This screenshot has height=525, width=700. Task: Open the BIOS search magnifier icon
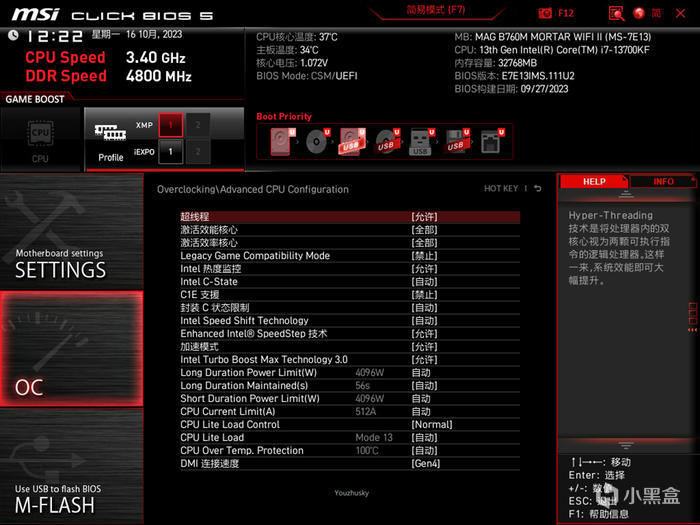coord(616,13)
